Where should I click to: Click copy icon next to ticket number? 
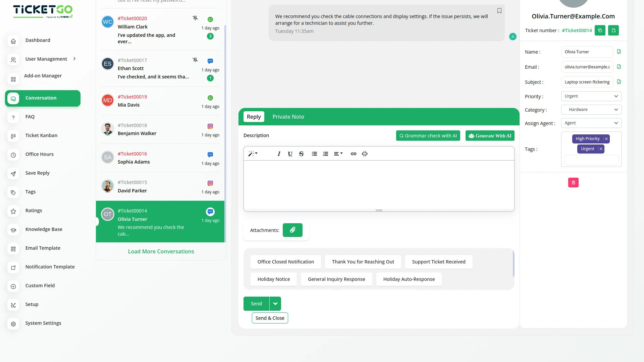[600, 31]
